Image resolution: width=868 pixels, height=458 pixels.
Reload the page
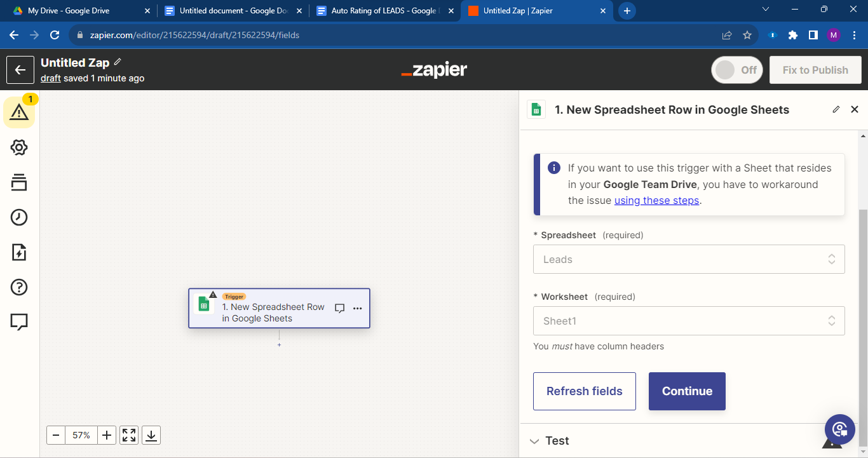click(x=55, y=35)
